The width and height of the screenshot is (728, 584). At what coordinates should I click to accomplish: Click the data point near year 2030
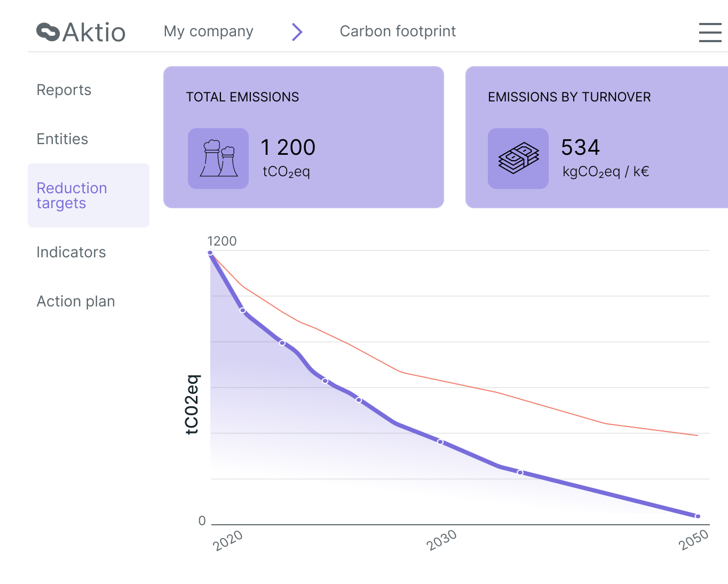(440, 441)
